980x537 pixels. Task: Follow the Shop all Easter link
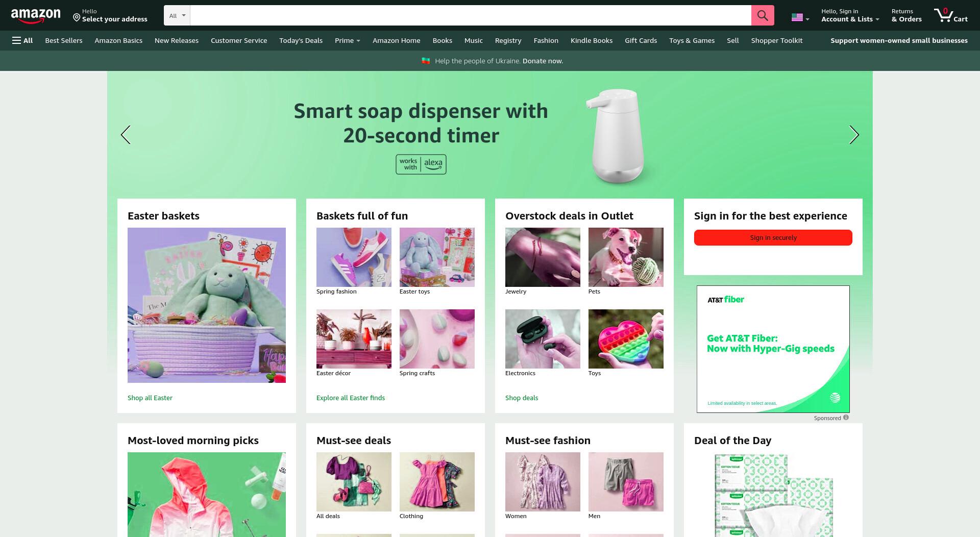(150, 398)
